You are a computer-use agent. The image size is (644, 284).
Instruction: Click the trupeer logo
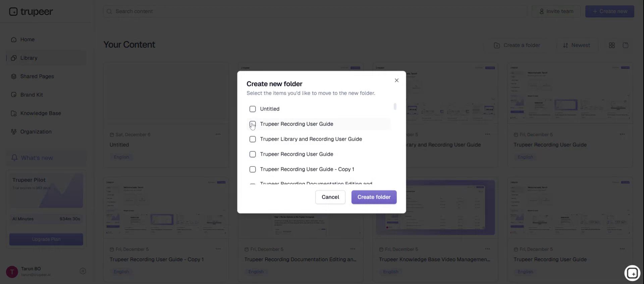[31, 12]
